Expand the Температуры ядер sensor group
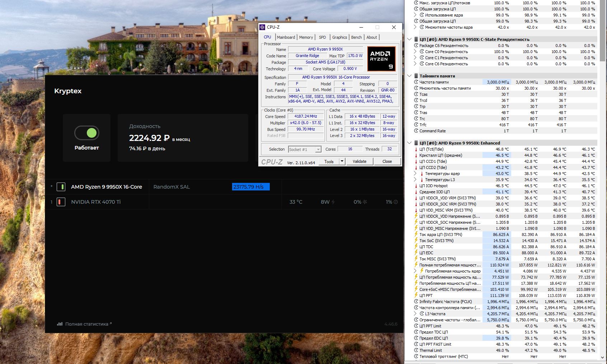607x364 pixels. [x=415, y=174]
